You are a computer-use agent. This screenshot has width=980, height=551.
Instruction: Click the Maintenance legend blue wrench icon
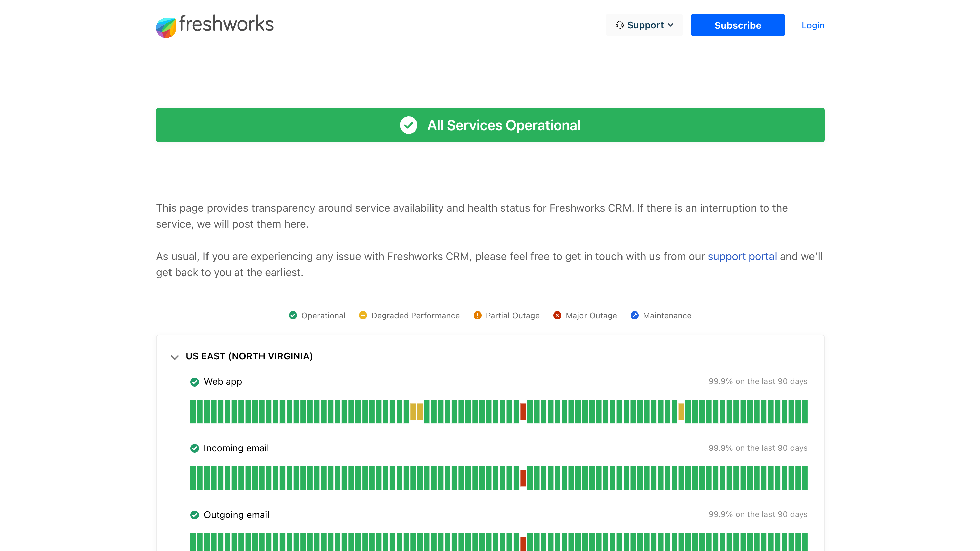[x=634, y=315]
